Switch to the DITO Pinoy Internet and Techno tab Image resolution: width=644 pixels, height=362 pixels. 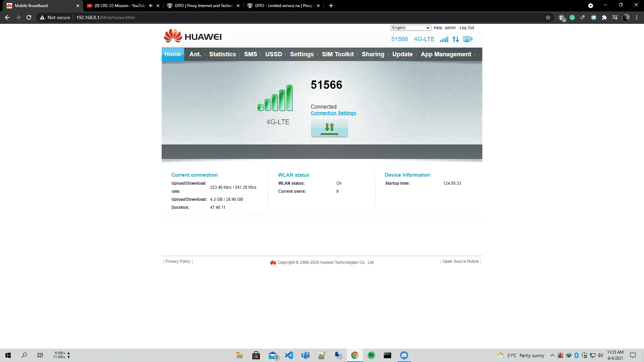(x=203, y=6)
